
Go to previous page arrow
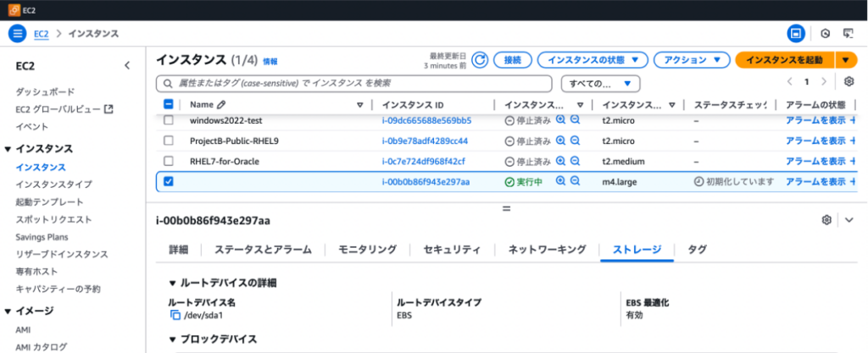click(x=790, y=82)
